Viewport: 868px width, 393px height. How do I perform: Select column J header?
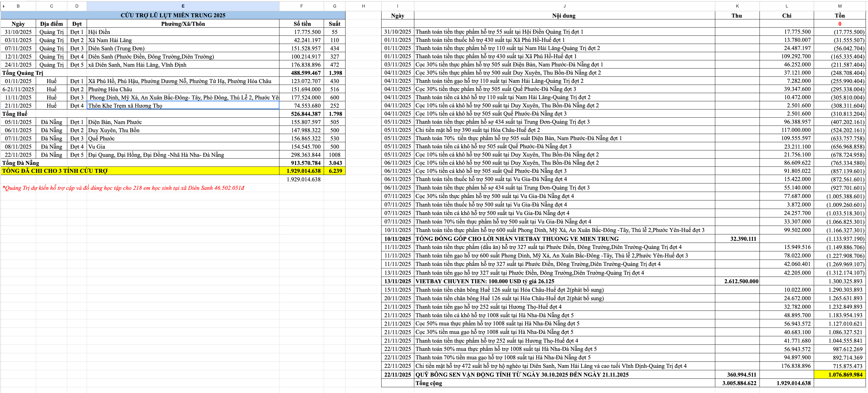[x=564, y=6]
